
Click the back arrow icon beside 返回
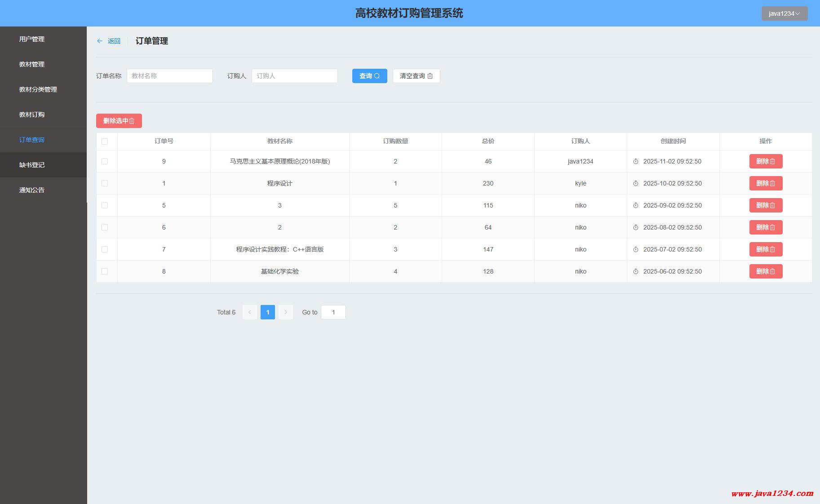[100, 41]
